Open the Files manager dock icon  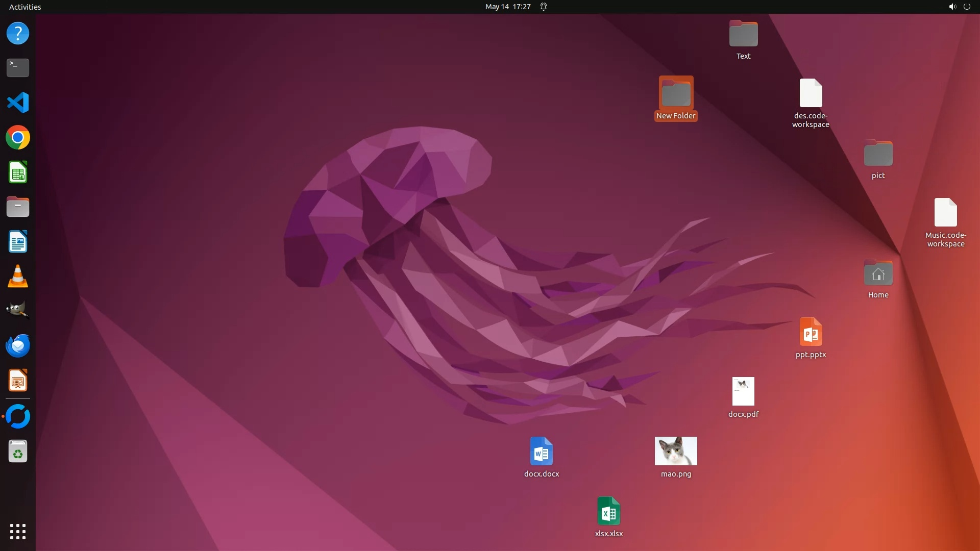[x=18, y=207]
